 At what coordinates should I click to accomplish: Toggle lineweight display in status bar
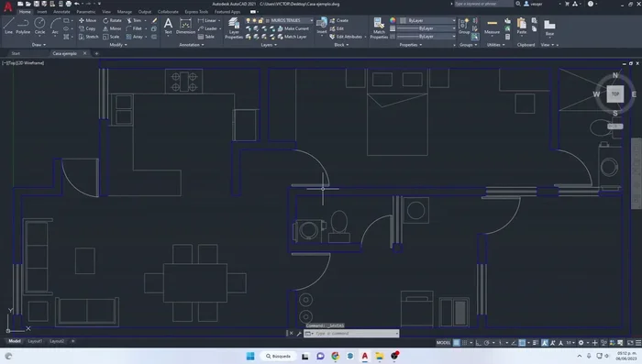[x=536, y=343]
